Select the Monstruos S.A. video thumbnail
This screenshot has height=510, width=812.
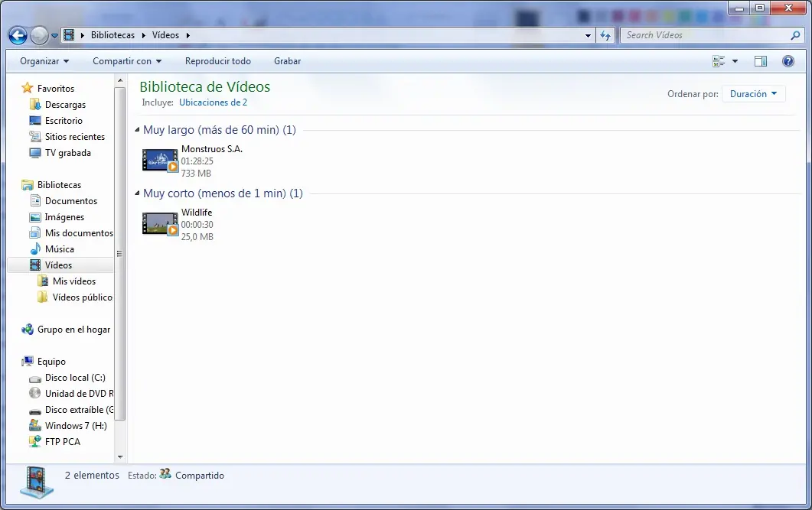160,161
